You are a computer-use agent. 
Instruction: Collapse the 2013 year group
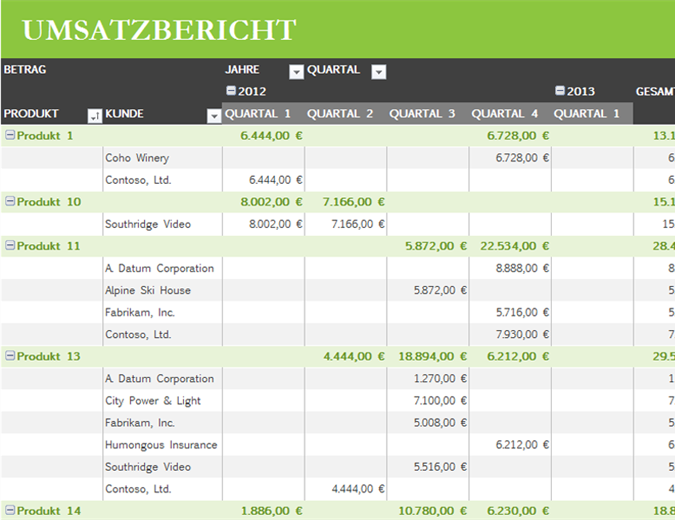(560, 90)
